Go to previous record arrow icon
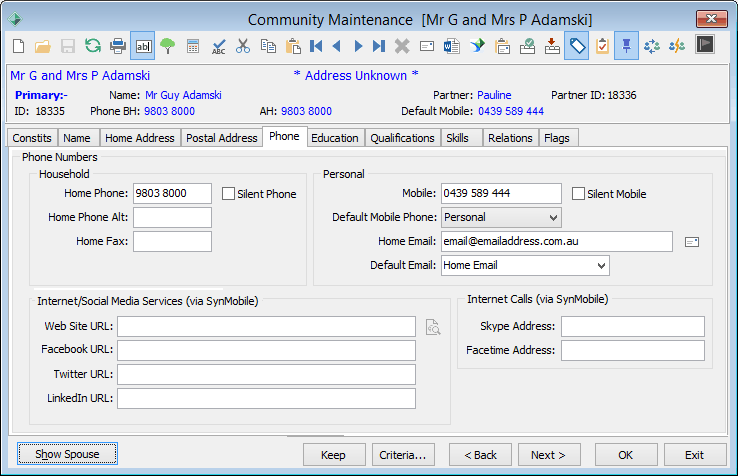Viewport: 738px width, 476px height. tap(337, 46)
